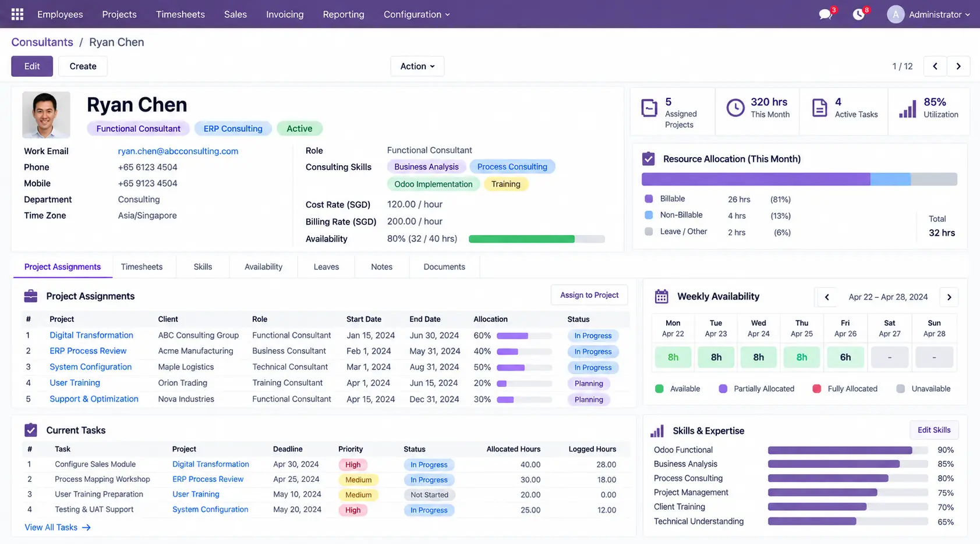The height and width of the screenshot is (544, 980).
Task: Show the previous week in Weekly Availability
Action: [827, 297]
